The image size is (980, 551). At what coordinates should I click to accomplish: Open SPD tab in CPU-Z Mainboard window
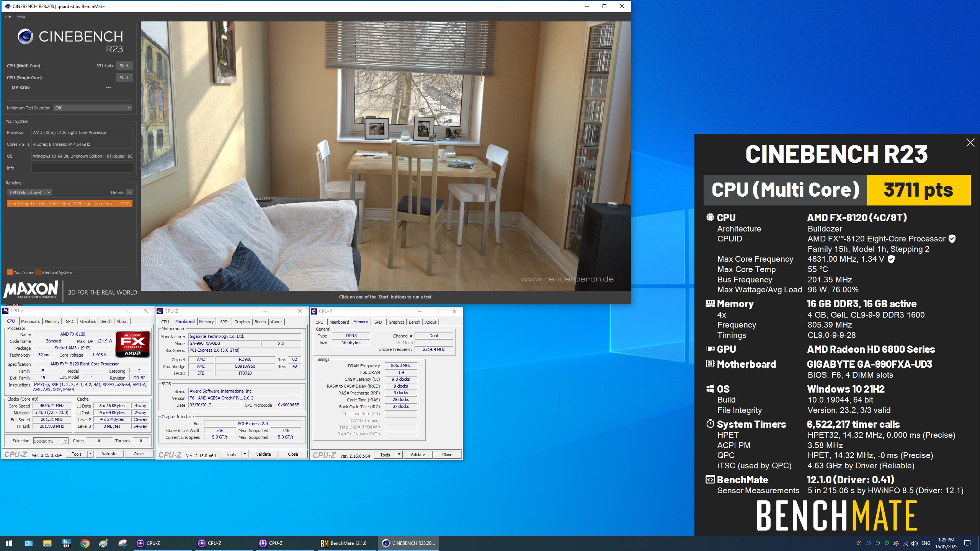coord(224,322)
